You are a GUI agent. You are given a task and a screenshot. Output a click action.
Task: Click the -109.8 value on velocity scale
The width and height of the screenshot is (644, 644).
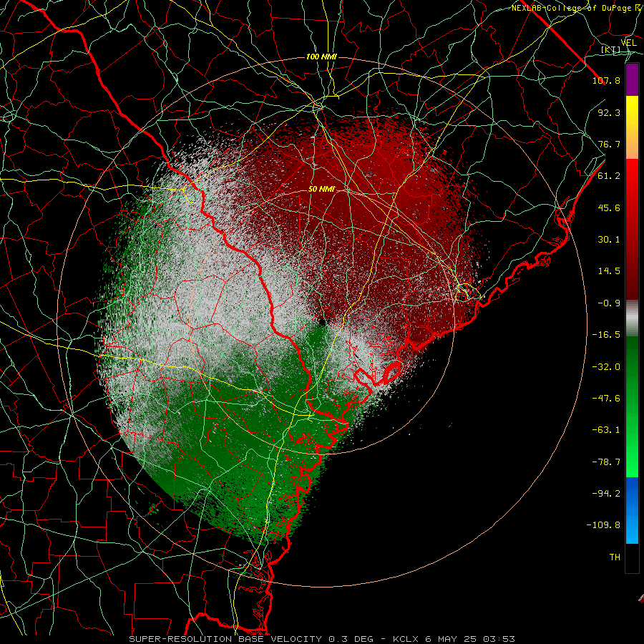pos(603,525)
